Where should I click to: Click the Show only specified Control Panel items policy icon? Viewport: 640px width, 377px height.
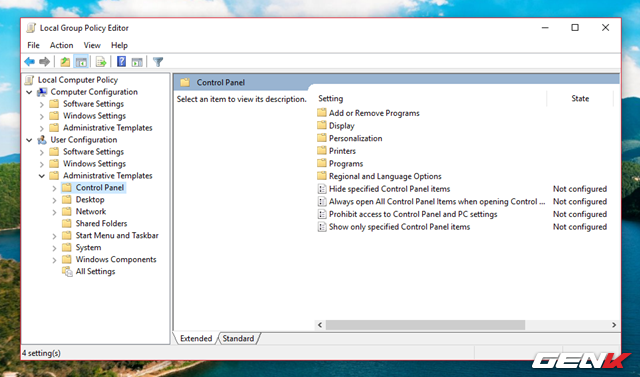[322, 227]
